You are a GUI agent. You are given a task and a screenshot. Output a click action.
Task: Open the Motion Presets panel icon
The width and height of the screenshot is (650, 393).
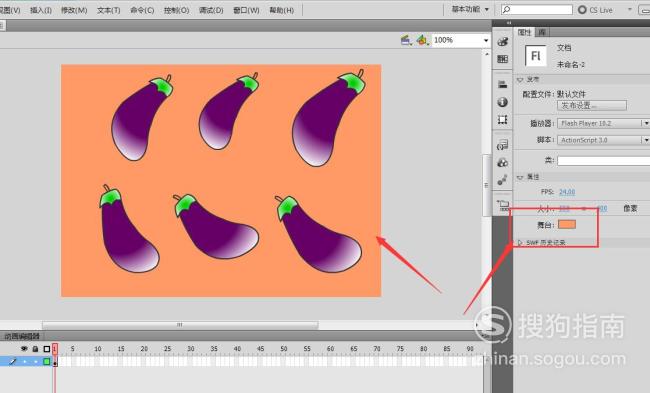point(502,180)
